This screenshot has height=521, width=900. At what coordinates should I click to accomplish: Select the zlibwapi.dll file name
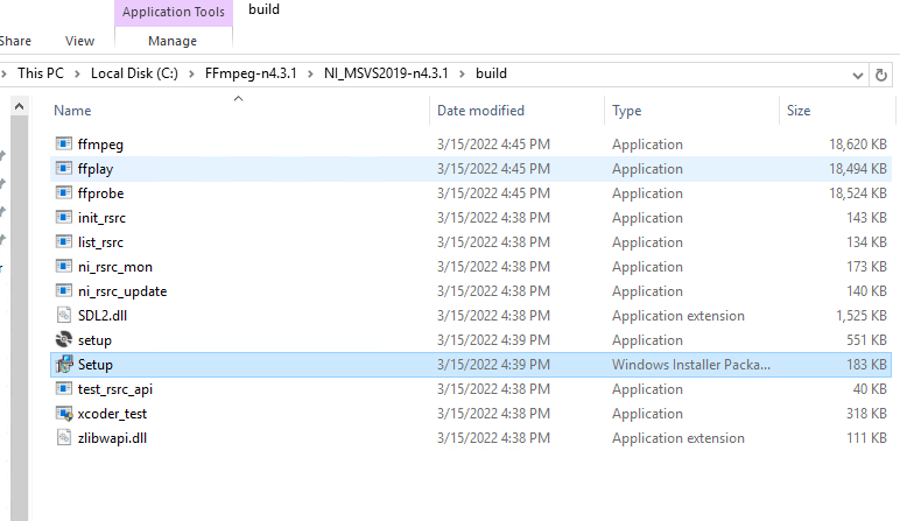[x=112, y=438]
